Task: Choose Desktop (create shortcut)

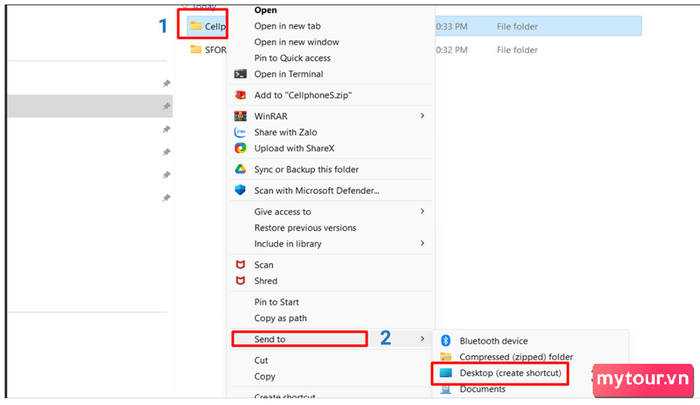Action: pos(510,373)
